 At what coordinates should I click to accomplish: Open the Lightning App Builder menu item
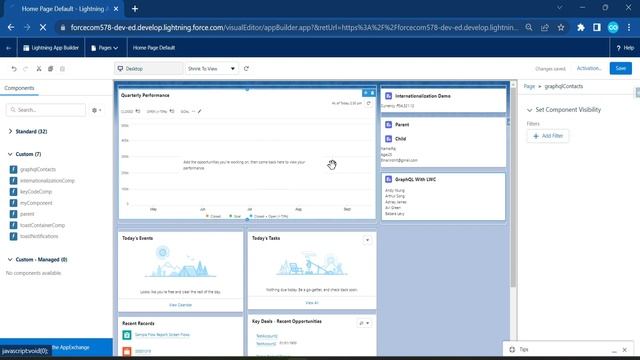[x=51, y=48]
